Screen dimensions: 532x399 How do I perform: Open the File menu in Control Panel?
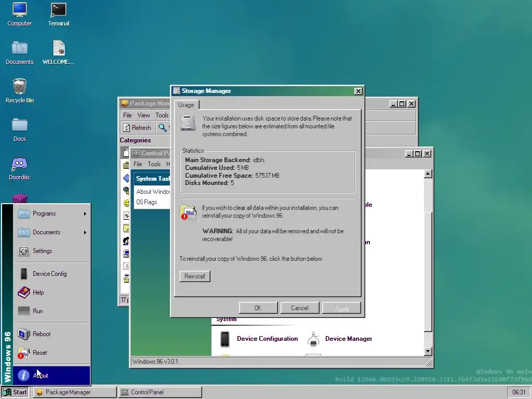point(138,164)
